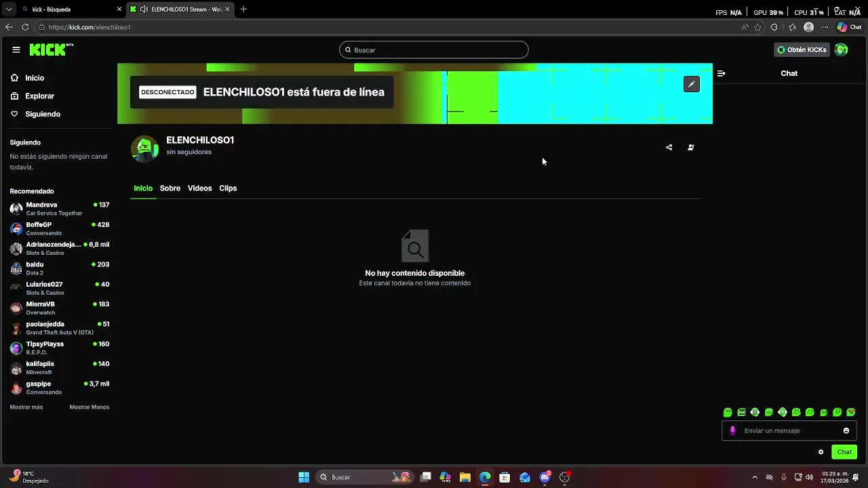
Task: Open recommended channel baldu
Action: tap(60, 268)
